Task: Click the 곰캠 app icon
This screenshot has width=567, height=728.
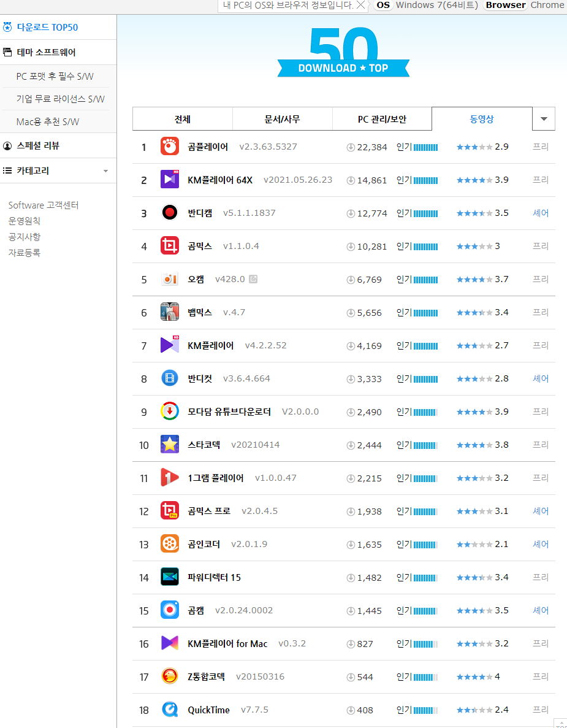Action: click(x=169, y=610)
